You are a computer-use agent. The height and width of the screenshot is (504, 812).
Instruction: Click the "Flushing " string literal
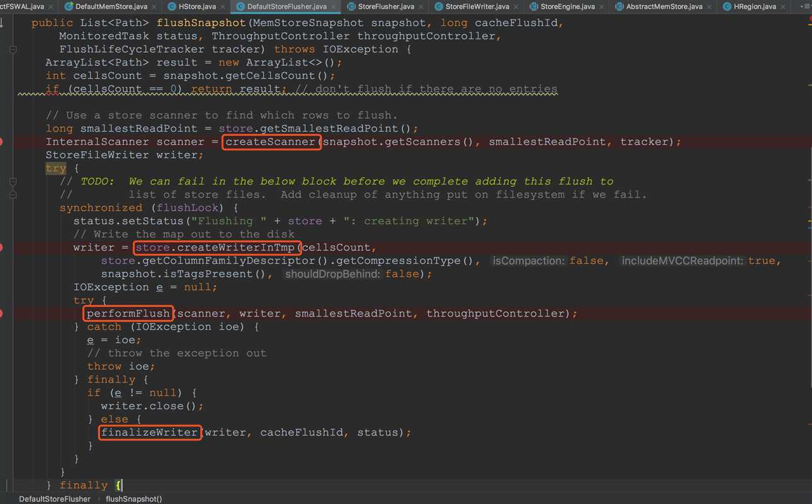click(x=229, y=221)
